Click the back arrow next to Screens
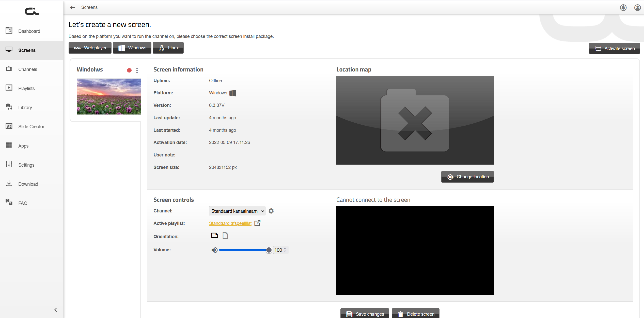644x318 pixels. pos(73,8)
